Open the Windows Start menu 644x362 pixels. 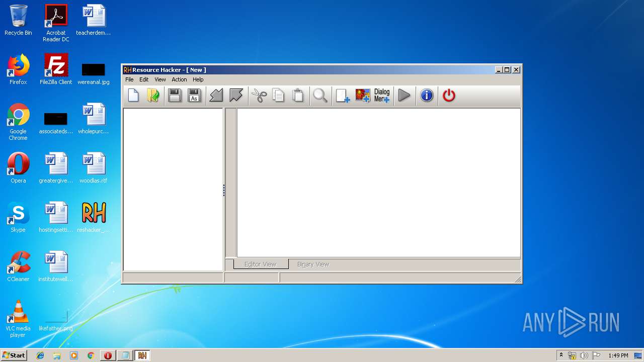tap(14, 355)
